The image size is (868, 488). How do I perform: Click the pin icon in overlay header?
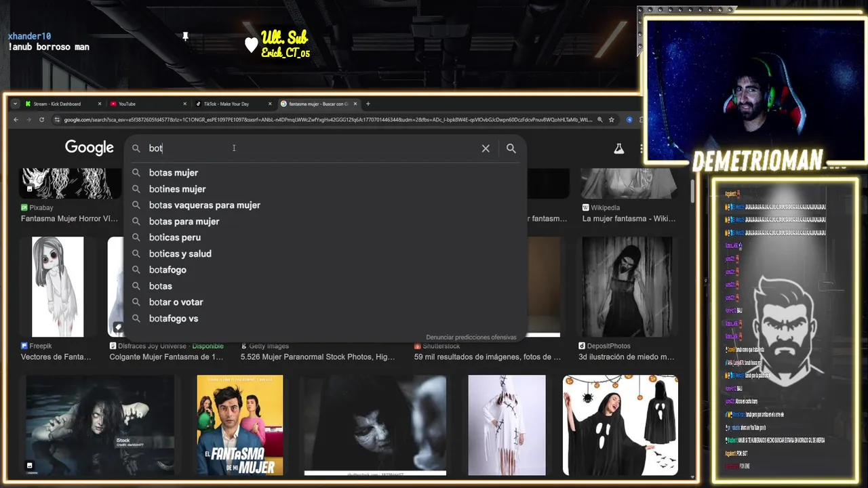point(185,36)
